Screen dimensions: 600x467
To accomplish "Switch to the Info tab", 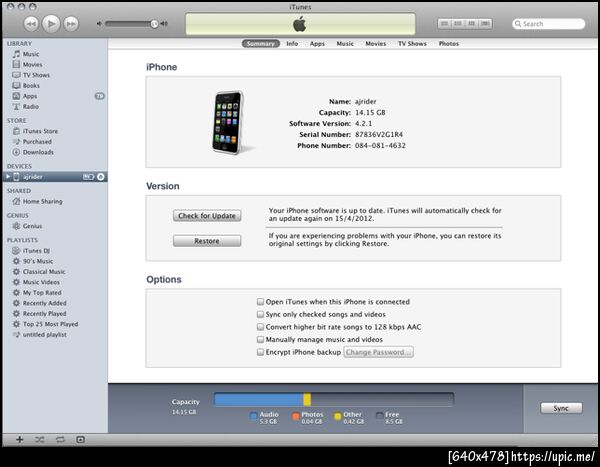I will (292, 44).
